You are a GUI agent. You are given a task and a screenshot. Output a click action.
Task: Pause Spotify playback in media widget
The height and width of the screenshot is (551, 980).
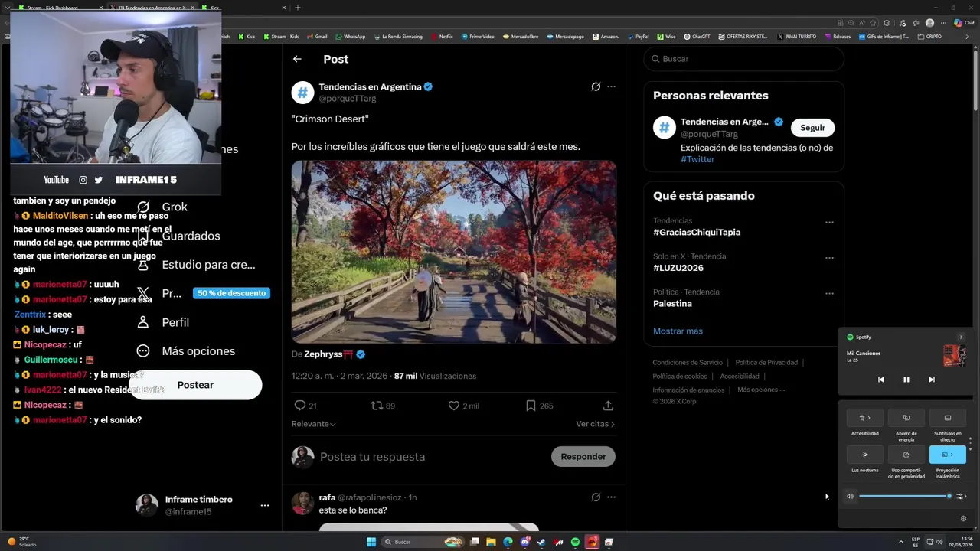point(906,380)
